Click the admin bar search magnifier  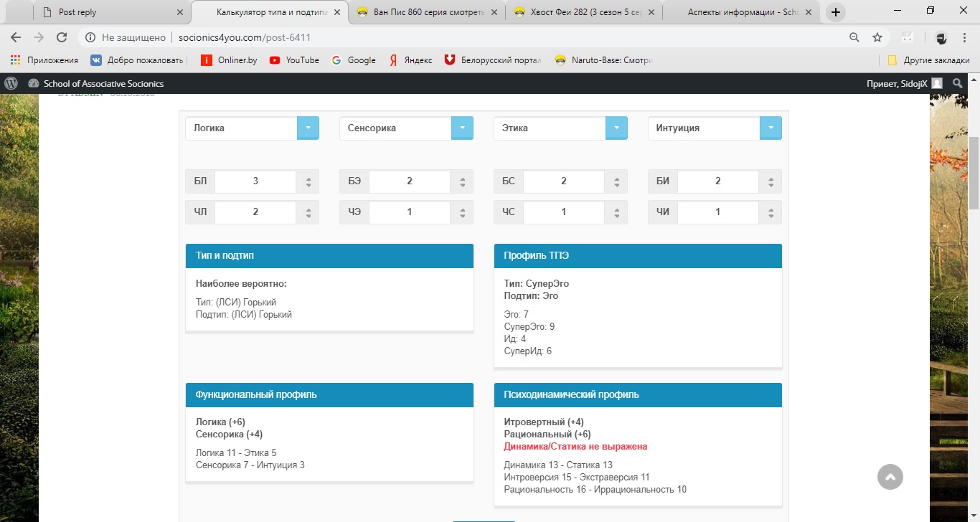tap(957, 83)
